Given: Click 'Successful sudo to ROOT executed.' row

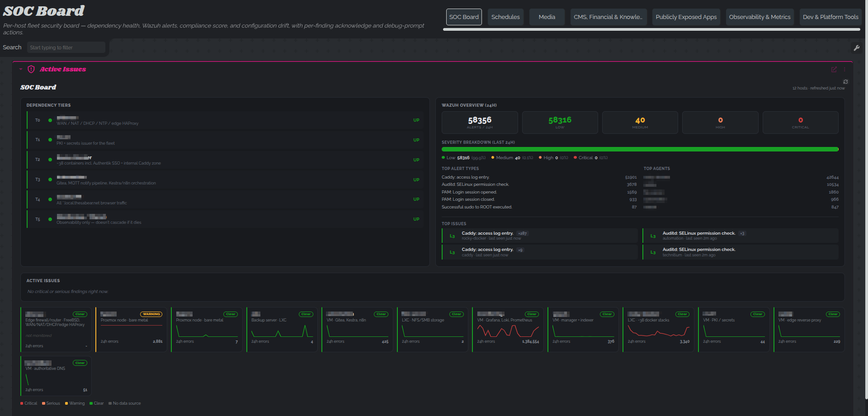Looking at the screenshot, I should click(x=539, y=207).
